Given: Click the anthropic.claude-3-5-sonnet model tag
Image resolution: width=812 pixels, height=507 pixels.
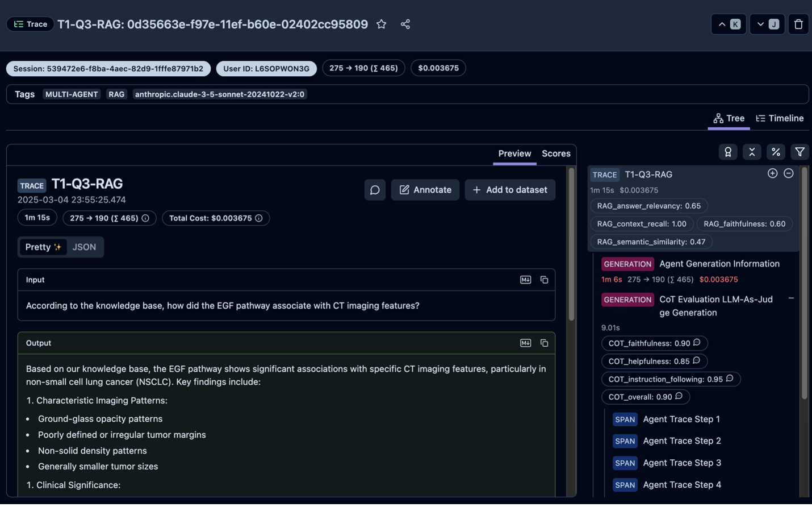Looking at the screenshot, I should (220, 94).
